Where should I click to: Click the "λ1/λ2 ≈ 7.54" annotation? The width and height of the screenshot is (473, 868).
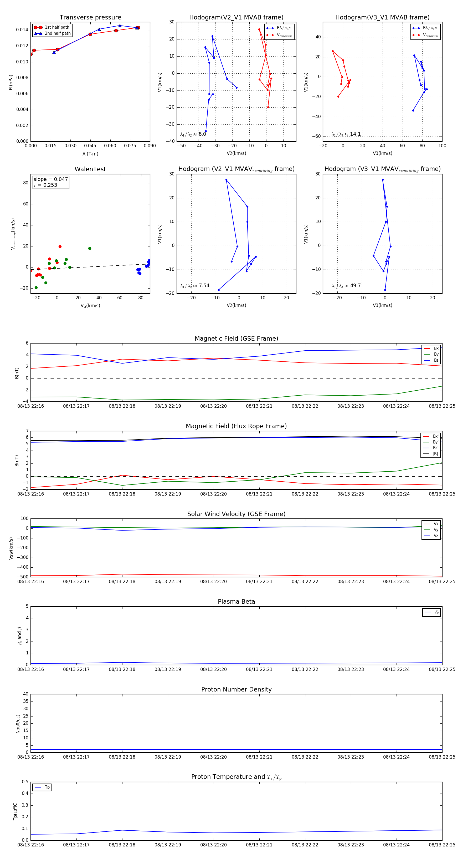coord(194,286)
